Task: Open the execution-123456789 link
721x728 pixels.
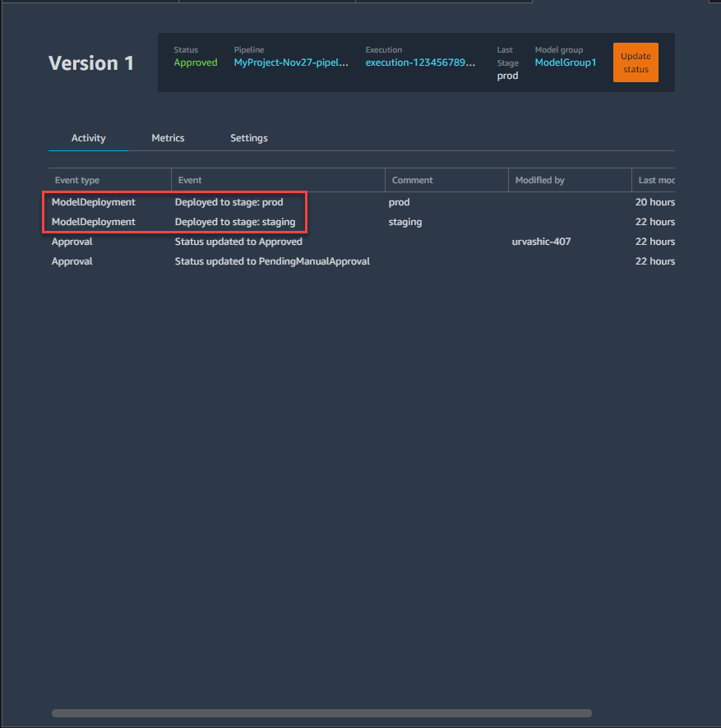Action: pyautogui.click(x=420, y=62)
